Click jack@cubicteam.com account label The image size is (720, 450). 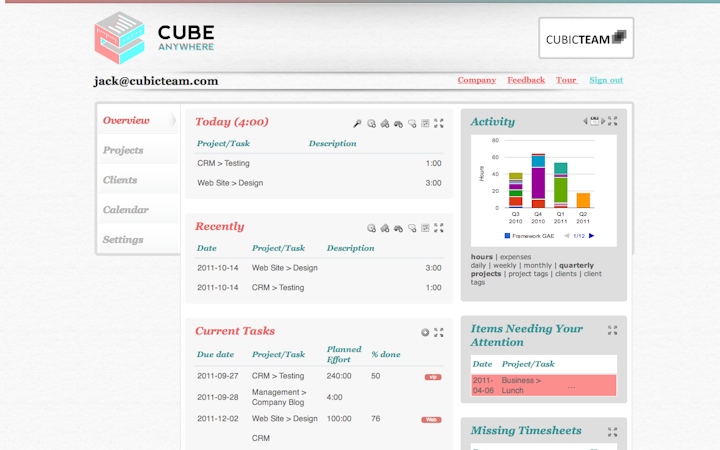[156, 81]
